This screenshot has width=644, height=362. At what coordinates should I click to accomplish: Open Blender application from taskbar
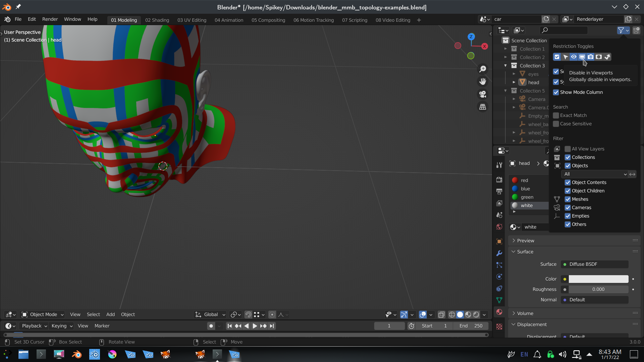(77, 354)
